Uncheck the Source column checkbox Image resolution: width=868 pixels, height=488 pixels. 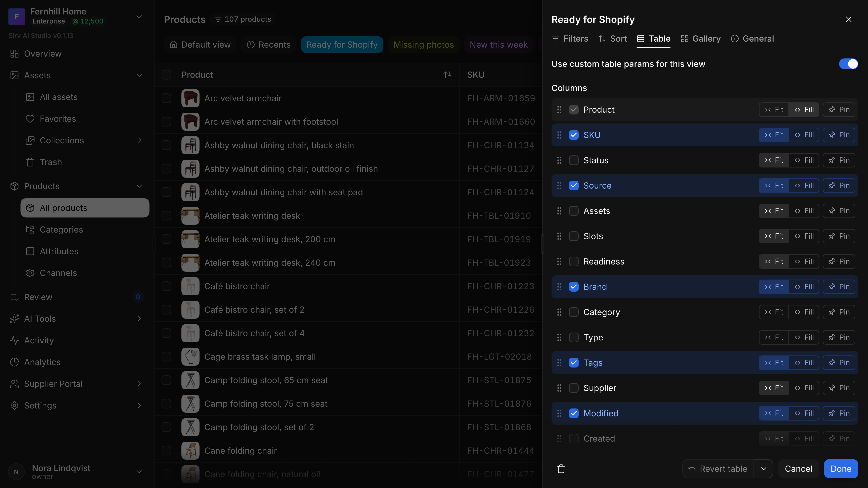(574, 186)
